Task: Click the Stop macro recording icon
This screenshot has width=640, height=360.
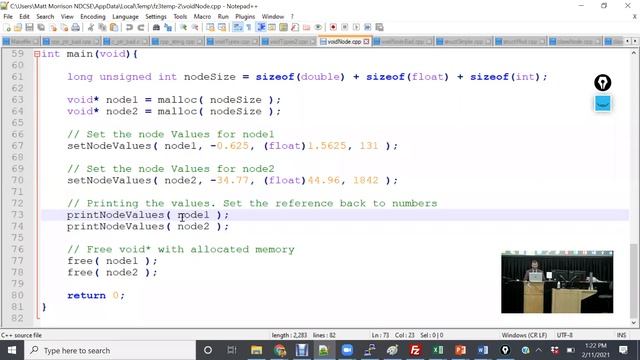Action: (x=344, y=27)
